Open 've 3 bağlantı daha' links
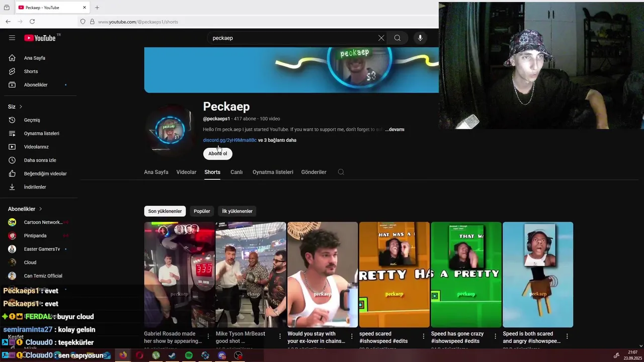Screen dimensions: 644x362 pos(277,140)
